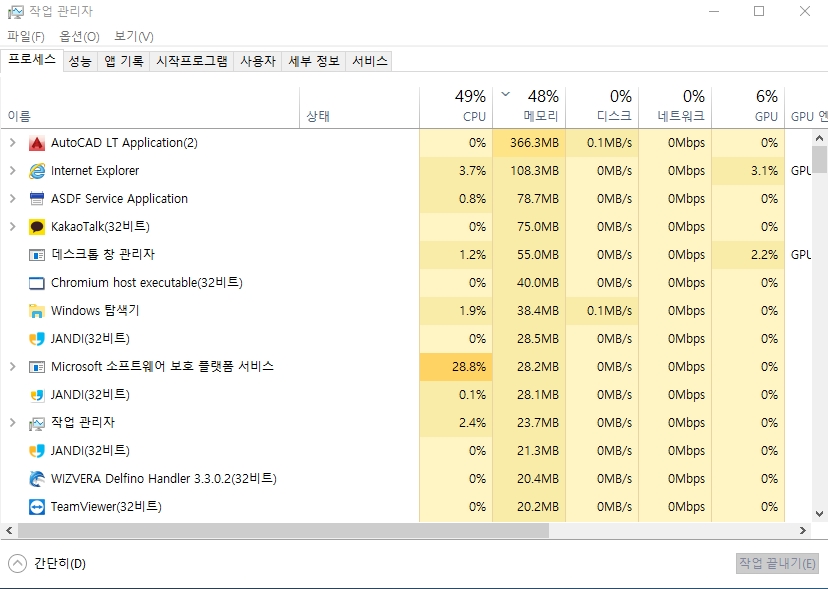
Task: Expand Microsoft 소프트웨어 보호 플랫폼 서비스 group
Action: [x=12, y=367]
